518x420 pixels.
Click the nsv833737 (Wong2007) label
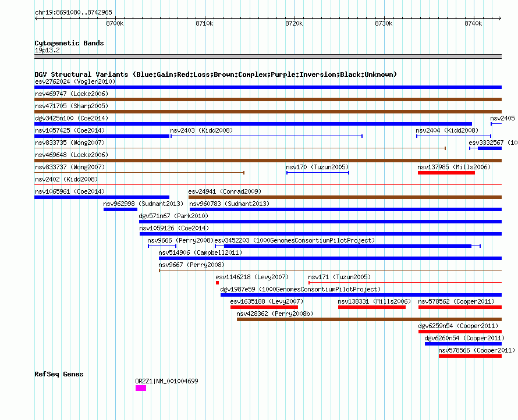[70, 167]
